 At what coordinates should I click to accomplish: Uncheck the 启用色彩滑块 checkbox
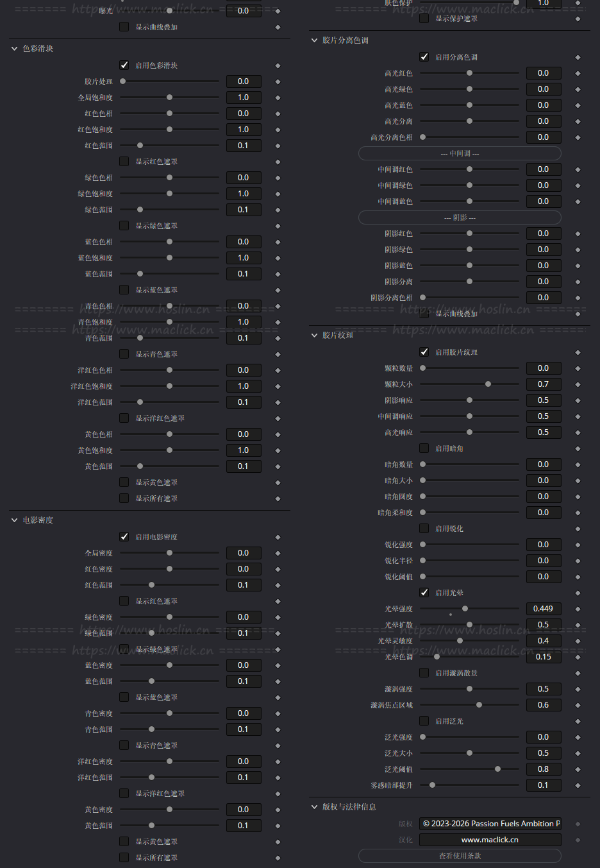point(124,65)
